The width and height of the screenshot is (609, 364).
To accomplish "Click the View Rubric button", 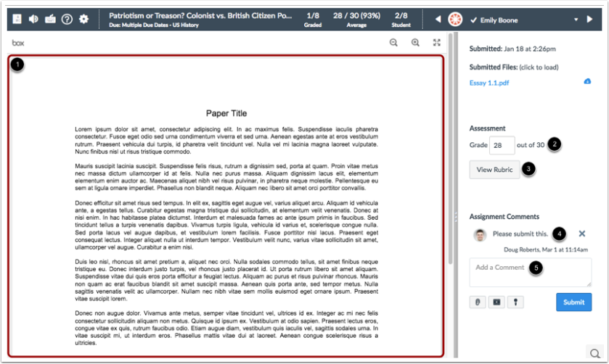I will pyautogui.click(x=494, y=170).
